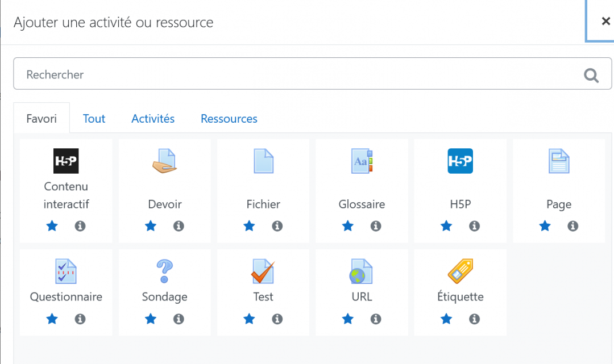Show information about Page resource

(573, 226)
